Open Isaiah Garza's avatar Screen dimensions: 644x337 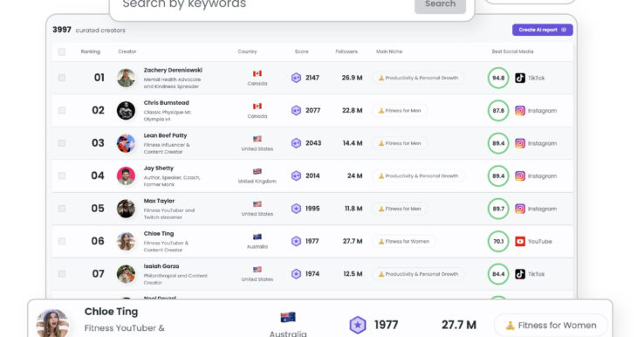click(126, 274)
